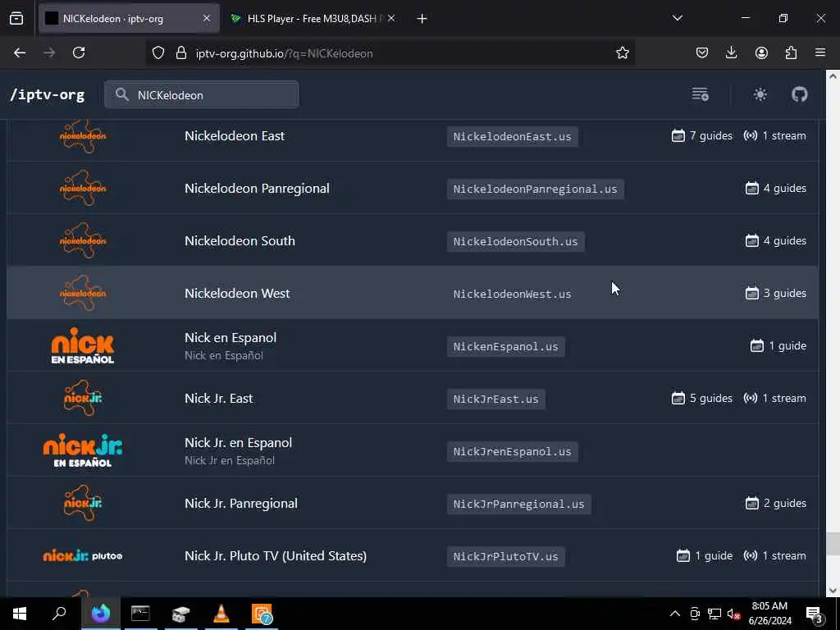Go back to the previous page
Viewport: 840px width, 630px height.
point(20,52)
